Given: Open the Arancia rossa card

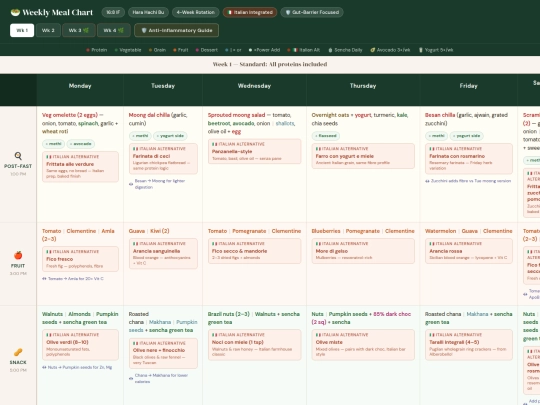Looking at the screenshot, I should coord(469,251).
